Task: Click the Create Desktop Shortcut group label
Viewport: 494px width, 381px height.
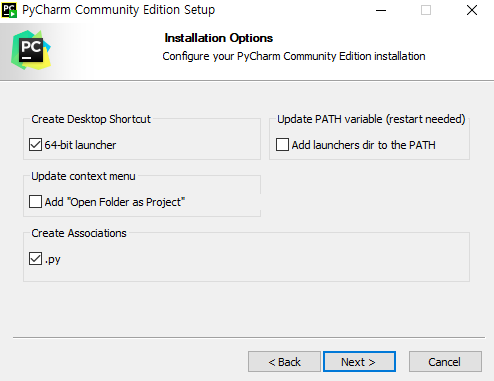Action: coord(91,119)
